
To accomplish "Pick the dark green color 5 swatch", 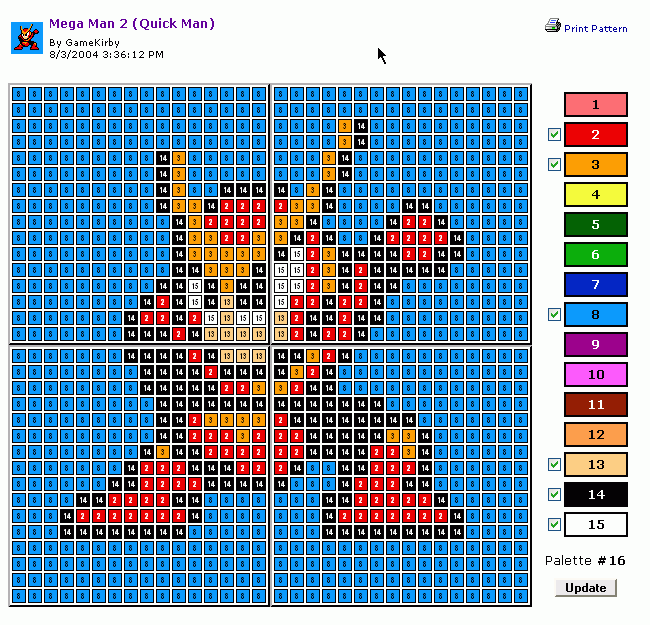I will click(596, 224).
